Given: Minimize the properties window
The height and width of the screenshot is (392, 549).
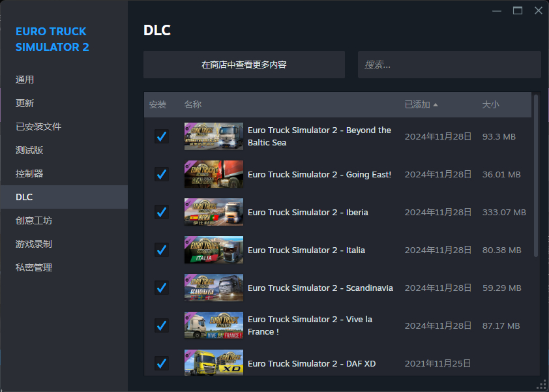Looking at the screenshot, I should coord(497,11).
